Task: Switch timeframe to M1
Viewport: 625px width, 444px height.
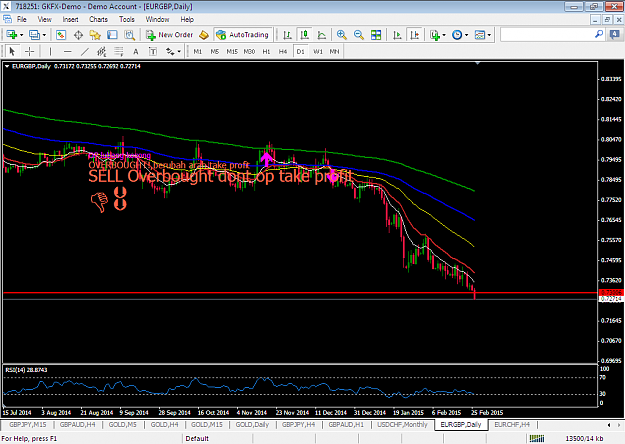Action: [198, 51]
